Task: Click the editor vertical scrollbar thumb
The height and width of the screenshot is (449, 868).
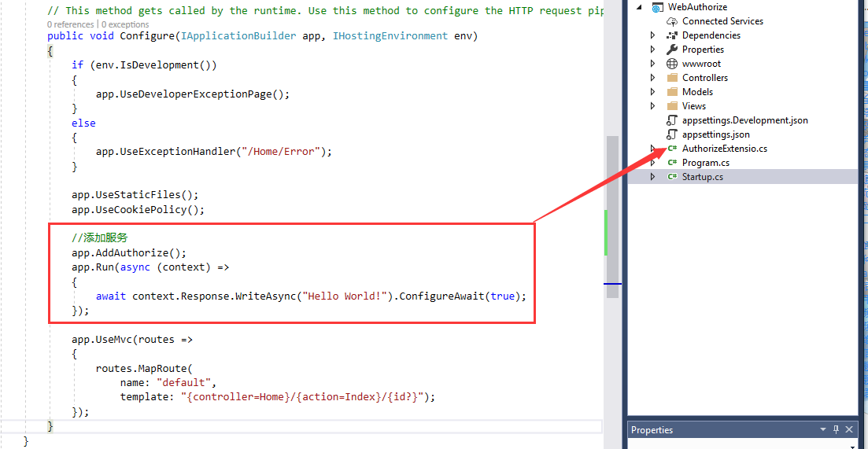Action: (x=612, y=216)
